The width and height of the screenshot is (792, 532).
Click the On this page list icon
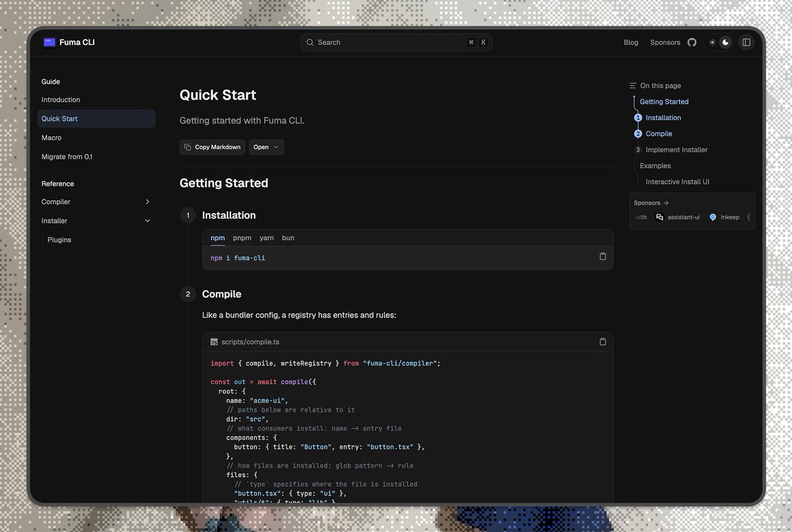point(633,86)
